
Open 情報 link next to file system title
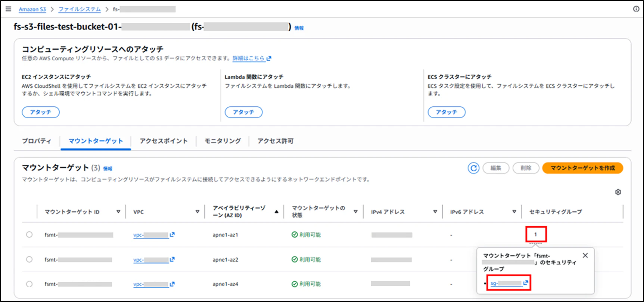pos(299,28)
